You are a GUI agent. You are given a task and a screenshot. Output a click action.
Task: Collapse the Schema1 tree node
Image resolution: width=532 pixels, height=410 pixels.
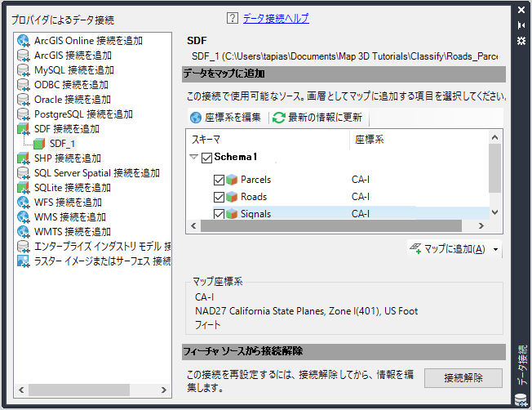tap(193, 157)
